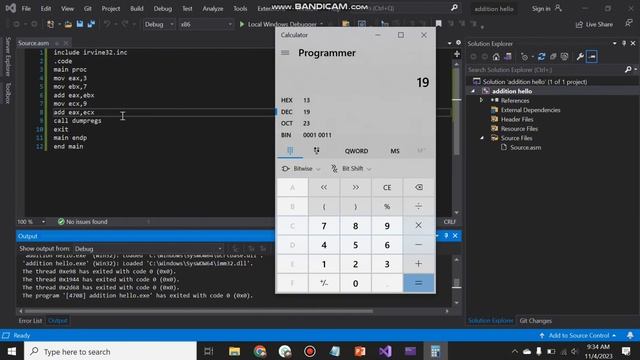This screenshot has width=640, height=360.
Task: Open the Debug configuration dropdown
Action: 159,24
